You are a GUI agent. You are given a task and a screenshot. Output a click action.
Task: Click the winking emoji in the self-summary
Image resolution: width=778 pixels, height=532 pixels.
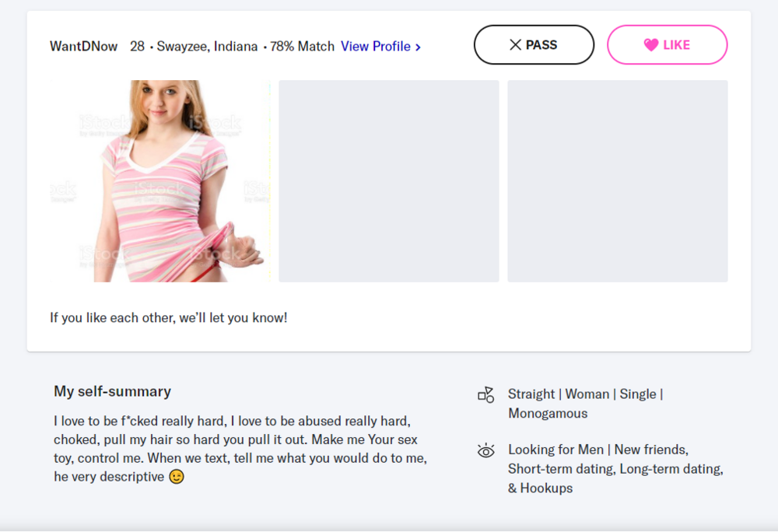point(177,477)
